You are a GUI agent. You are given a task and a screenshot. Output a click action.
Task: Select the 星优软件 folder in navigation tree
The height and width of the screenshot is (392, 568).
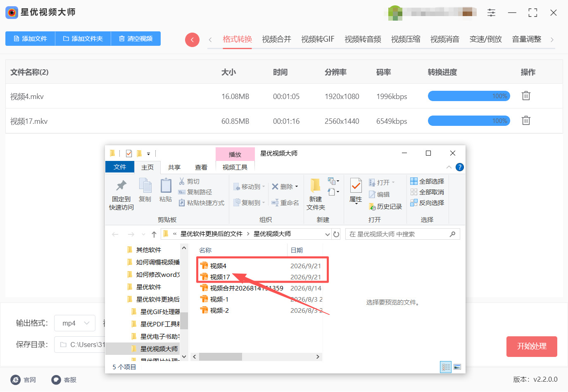pyautogui.click(x=149, y=287)
